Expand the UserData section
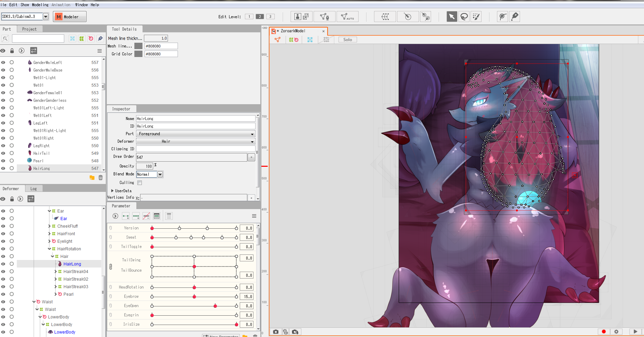644x337 pixels. (x=112, y=191)
